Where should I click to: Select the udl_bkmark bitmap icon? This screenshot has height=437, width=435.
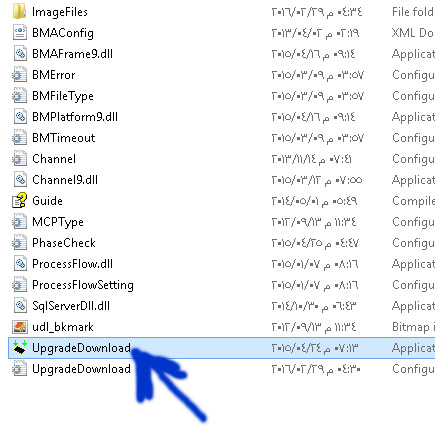coord(19,327)
